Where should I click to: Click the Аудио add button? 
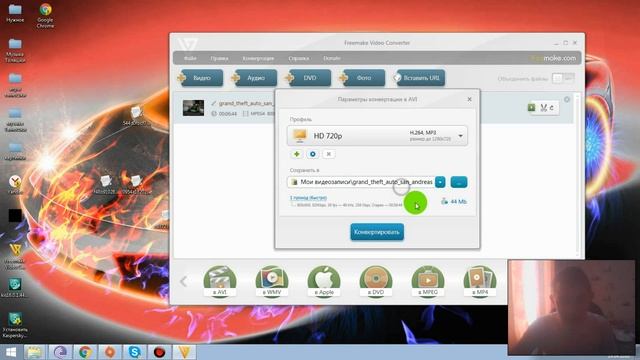click(255, 78)
